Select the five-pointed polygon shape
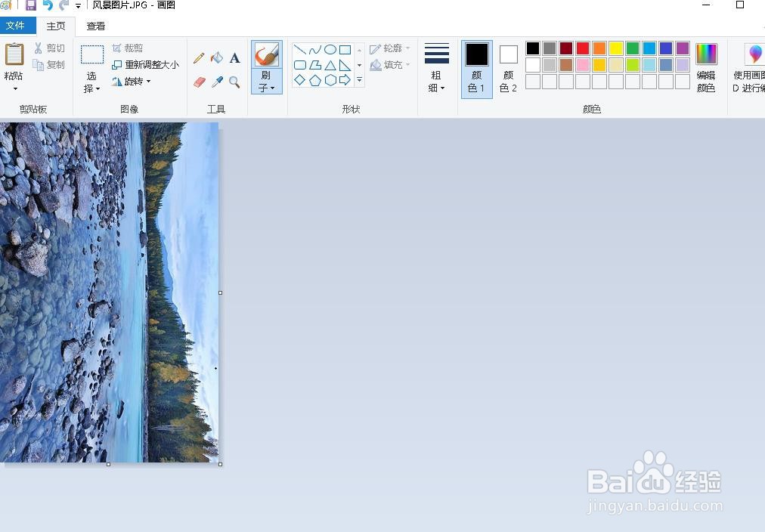This screenshot has height=532, width=765. [316, 79]
